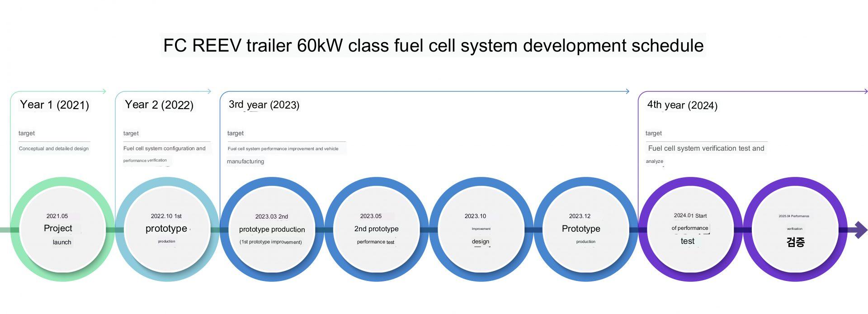
Task: Select 'Fuel cell system verification test and' text
Action: pos(706,148)
